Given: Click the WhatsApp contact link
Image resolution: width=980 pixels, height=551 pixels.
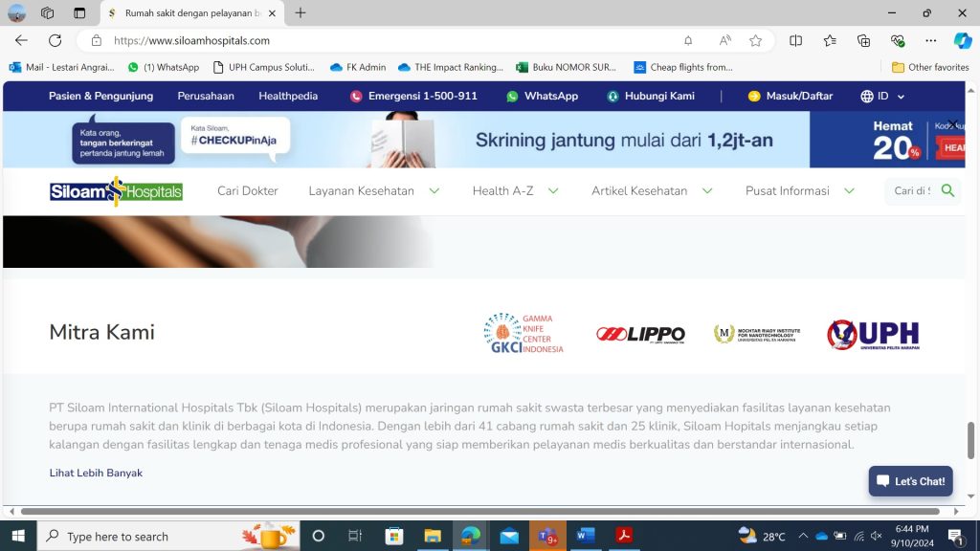Looking at the screenshot, I should [x=542, y=97].
